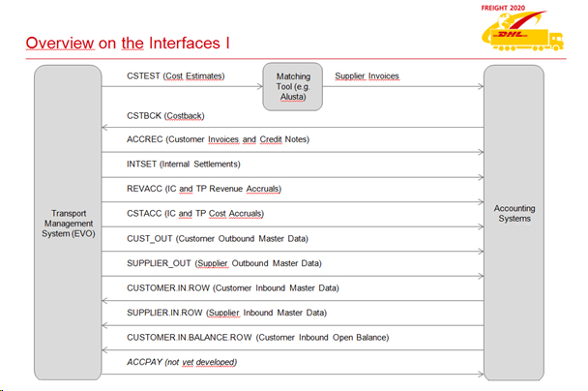Click the DHL truck logo

pos(522,31)
